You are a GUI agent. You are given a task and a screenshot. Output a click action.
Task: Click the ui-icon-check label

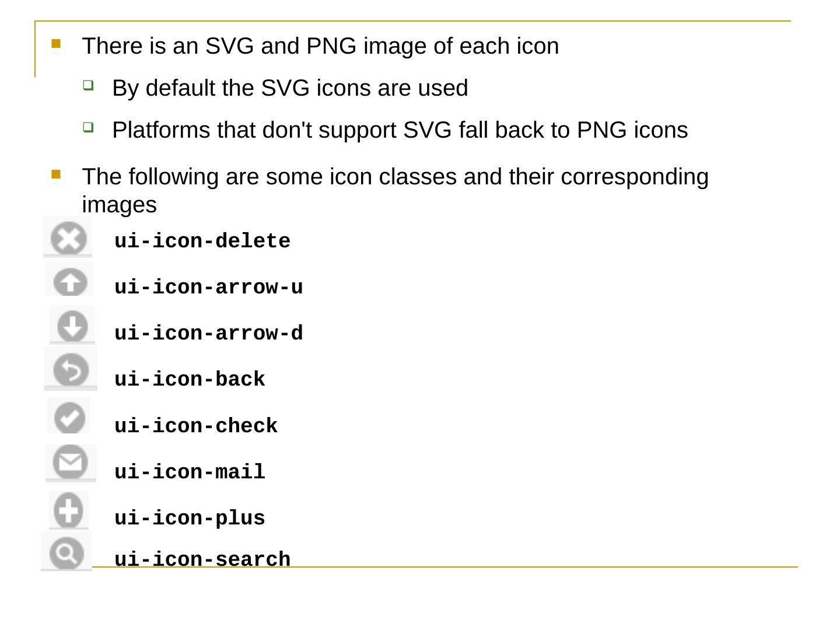tap(196, 426)
